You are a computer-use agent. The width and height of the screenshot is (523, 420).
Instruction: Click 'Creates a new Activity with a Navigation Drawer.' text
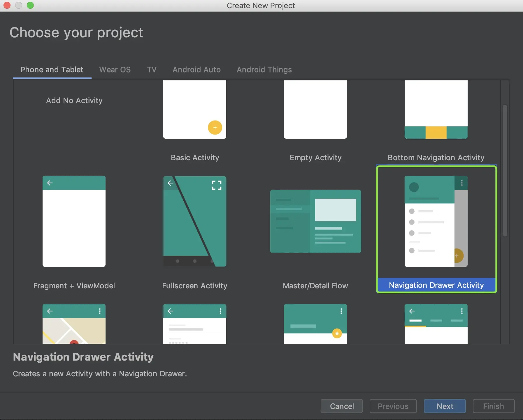(x=100, y=374)
